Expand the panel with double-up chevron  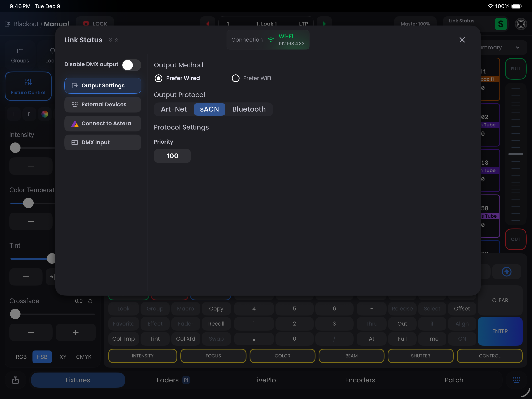coord(117,40)
